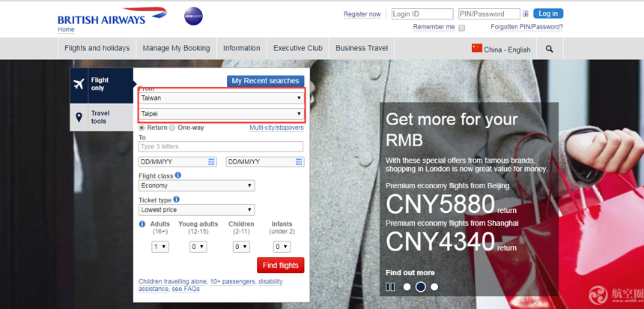Focus the To destination field

click(221, 146)
